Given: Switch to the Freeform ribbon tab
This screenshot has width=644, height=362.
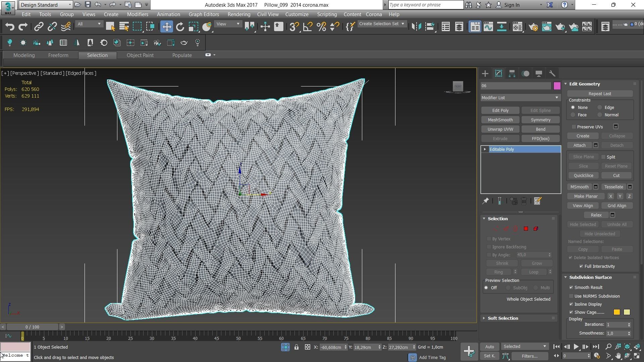Looking at the screenshot, I should (x=58, y=55).
